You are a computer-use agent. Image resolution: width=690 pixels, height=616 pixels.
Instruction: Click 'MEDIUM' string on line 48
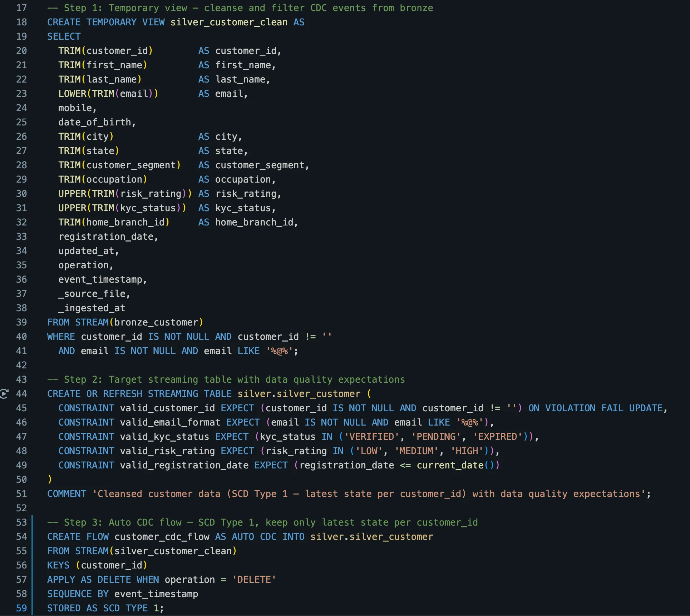coord(416,451)
